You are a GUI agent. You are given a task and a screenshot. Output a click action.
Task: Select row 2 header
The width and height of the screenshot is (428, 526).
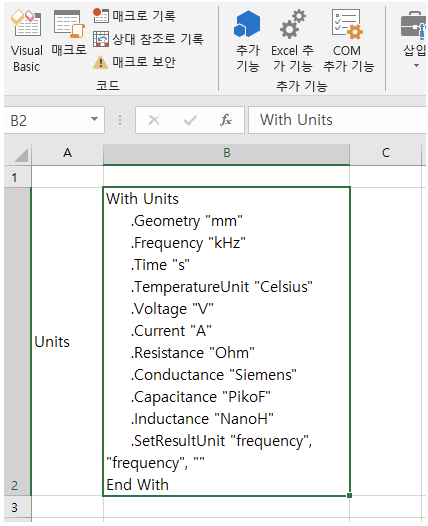17,341
